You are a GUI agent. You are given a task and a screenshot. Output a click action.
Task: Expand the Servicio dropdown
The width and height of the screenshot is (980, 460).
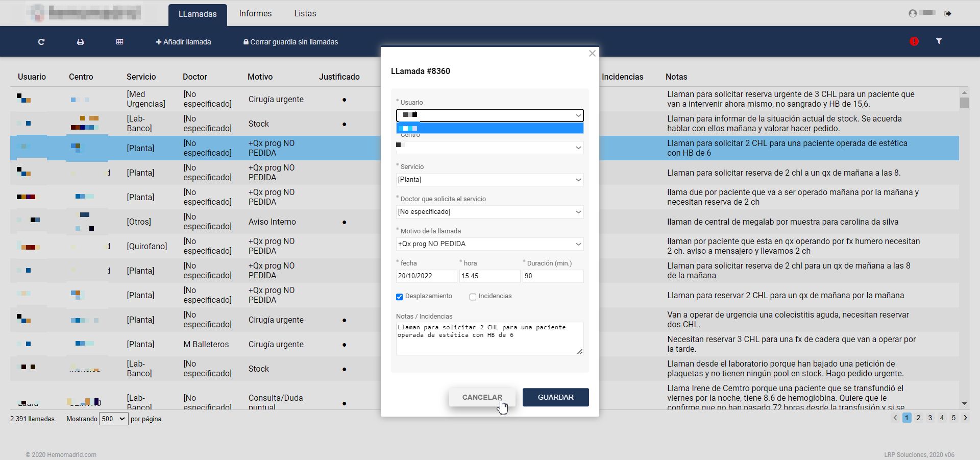pos(489,180)
